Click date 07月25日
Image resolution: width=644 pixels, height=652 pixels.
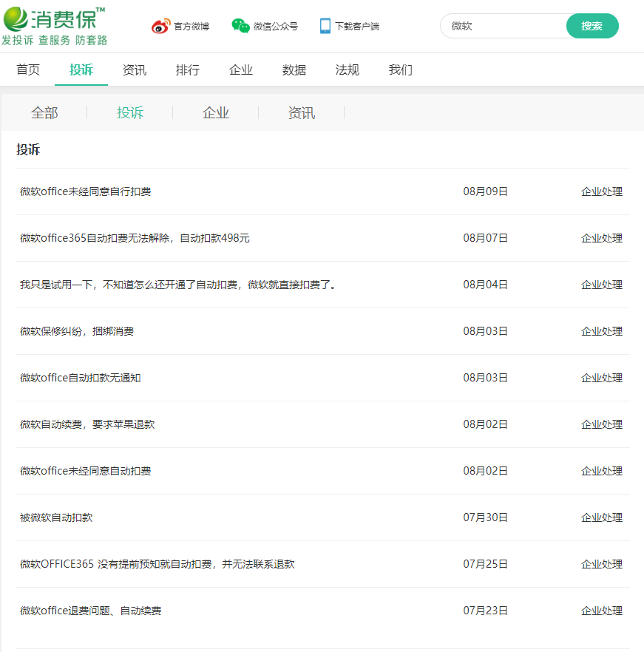pos(486,564)
